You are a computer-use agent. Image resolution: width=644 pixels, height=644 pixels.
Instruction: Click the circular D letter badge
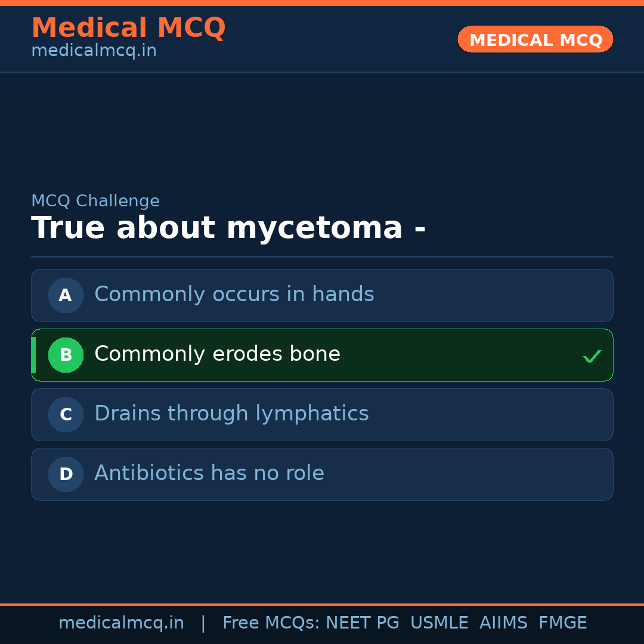66,474
